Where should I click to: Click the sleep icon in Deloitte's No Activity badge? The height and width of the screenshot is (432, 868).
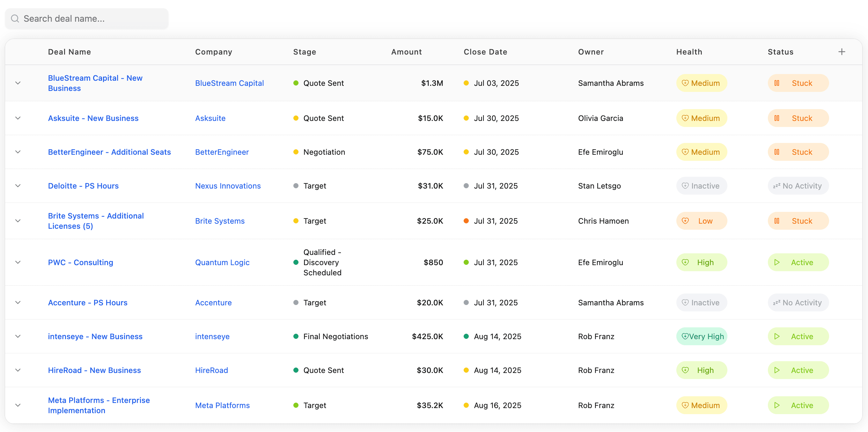[x=776, y=185]
